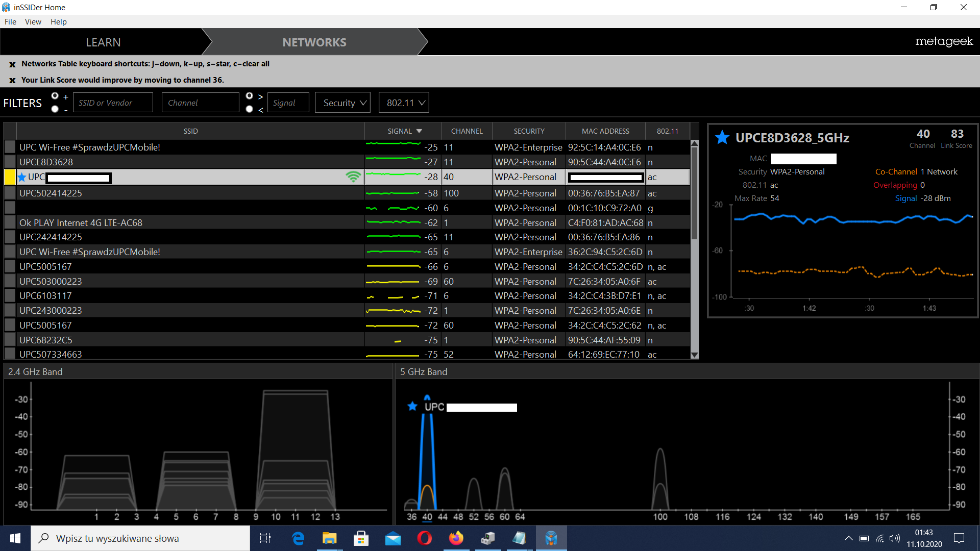Screen dimensions: 980x551
Task: Open Microsoft Store from taskbar
Action: pos(361,538)
